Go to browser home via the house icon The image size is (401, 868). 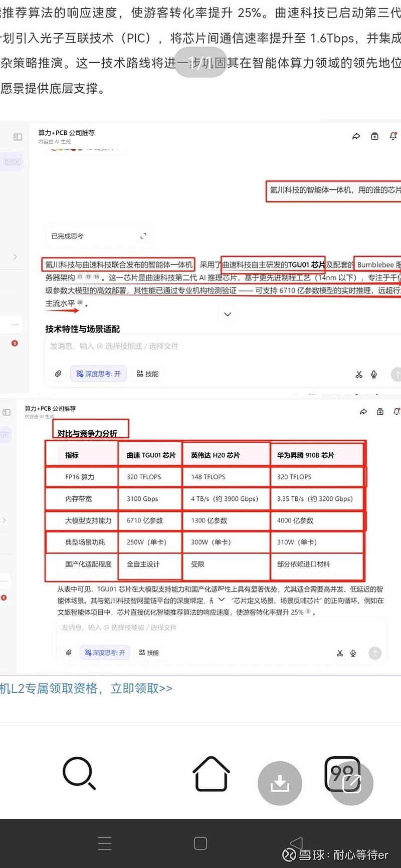click(212, 773)
